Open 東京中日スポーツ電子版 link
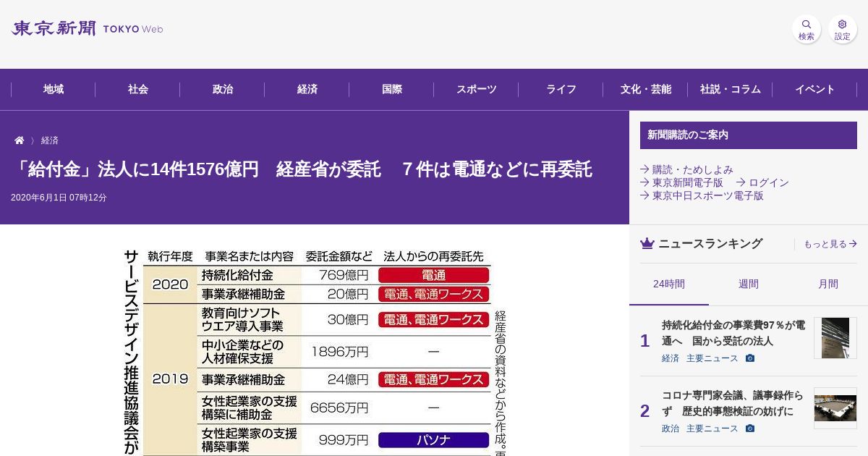 (702, 195)
